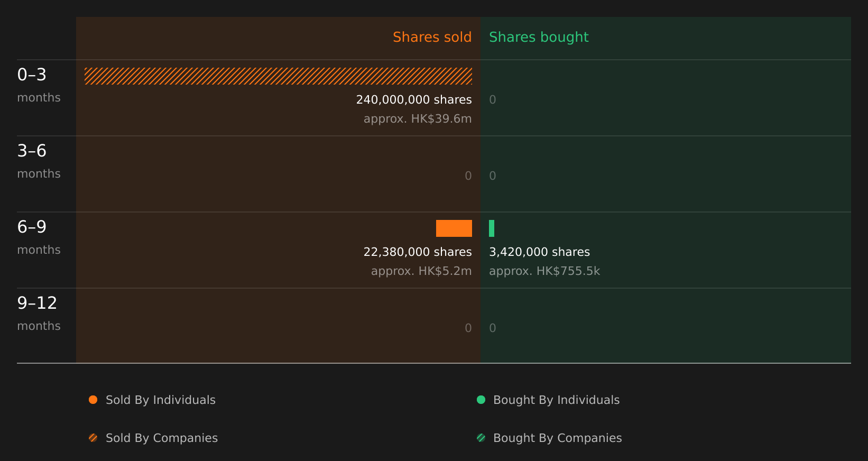This screenshot has width=868, height=461.
Task: Click the green 6–9 months bought bar
Action: click(492, 228)
